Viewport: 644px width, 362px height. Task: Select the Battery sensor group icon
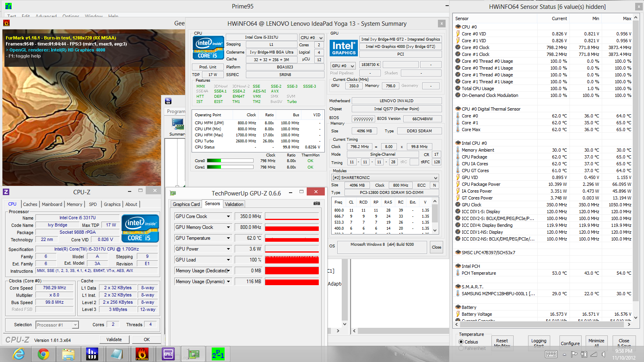click(458, 307)
